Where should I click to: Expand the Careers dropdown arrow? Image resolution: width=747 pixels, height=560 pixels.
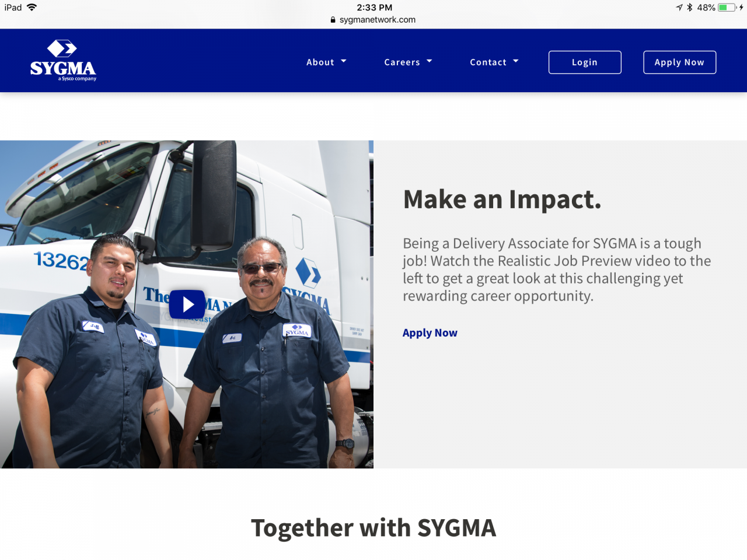click(430, 61)
